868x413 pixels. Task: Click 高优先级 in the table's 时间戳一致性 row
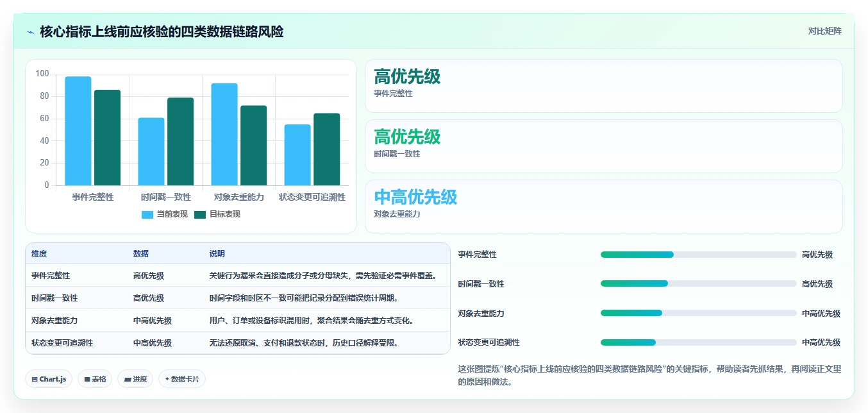(x=149, y=298)
